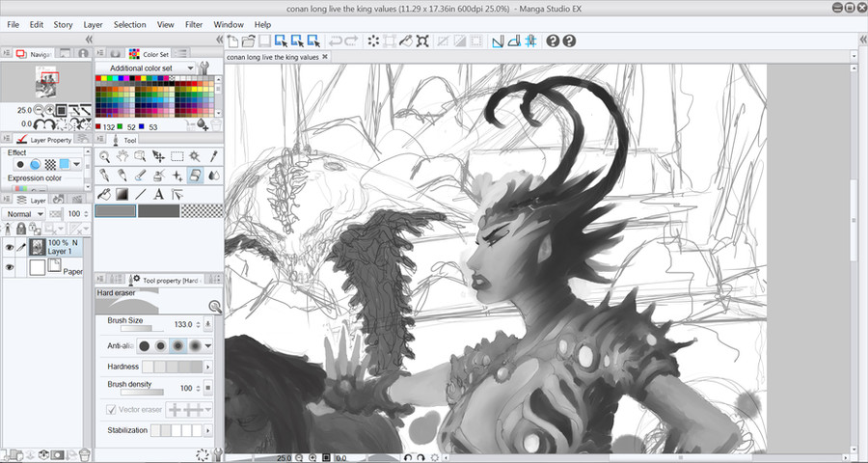Click the Fill paint icon in command bar
This screenshot has width=868, height=463.
pyautogui.click(x=406, y=41)
